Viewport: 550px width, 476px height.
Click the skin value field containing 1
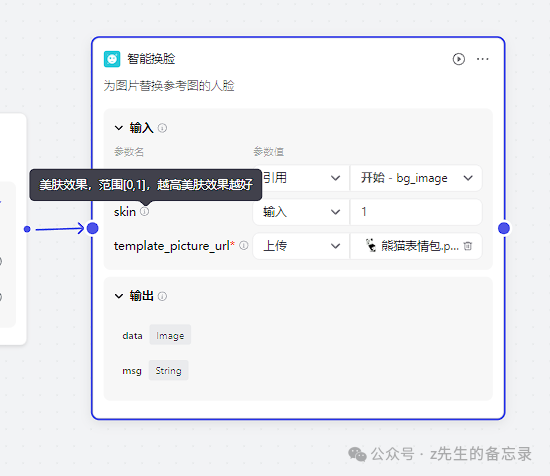[416, 212]
